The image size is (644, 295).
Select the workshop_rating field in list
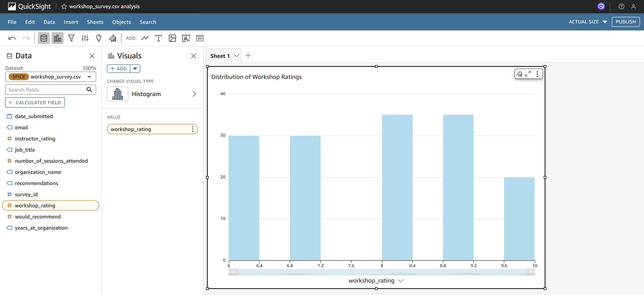pyautogui.click(x=50, y=205)
